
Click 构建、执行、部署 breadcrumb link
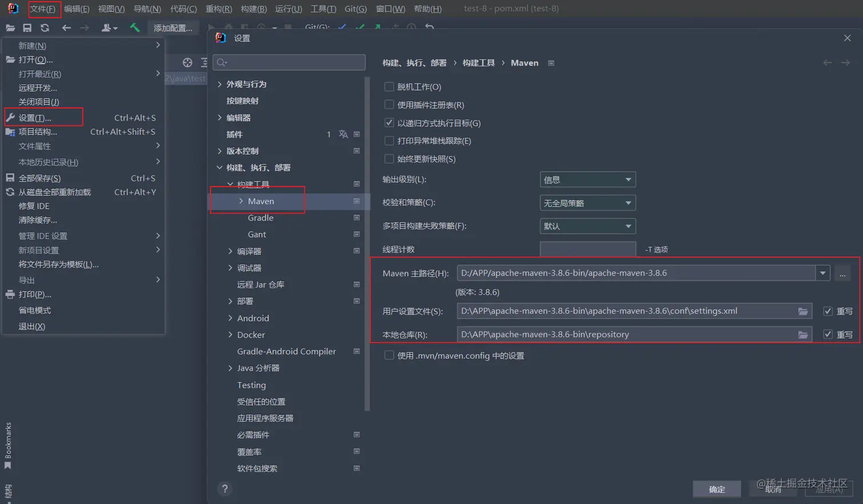point(414,63)
